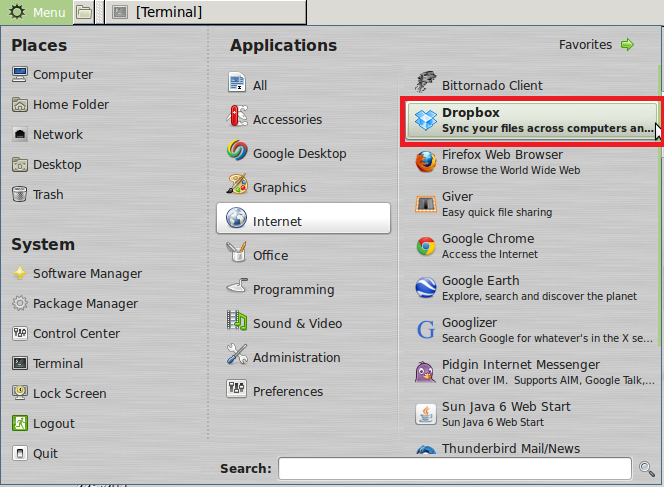664x487 pixels.
Task: Click the Computer icon under Places
Action: point(19,75)
